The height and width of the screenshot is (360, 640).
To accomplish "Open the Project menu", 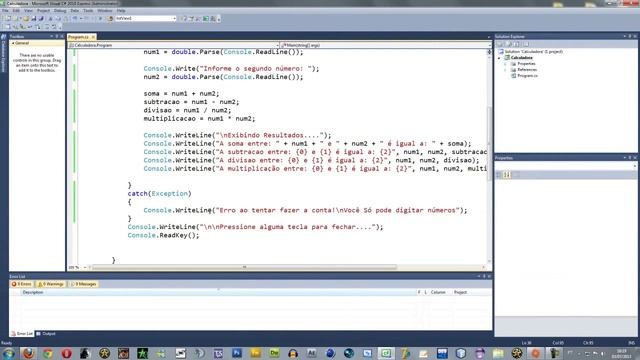I will point(43,11).
